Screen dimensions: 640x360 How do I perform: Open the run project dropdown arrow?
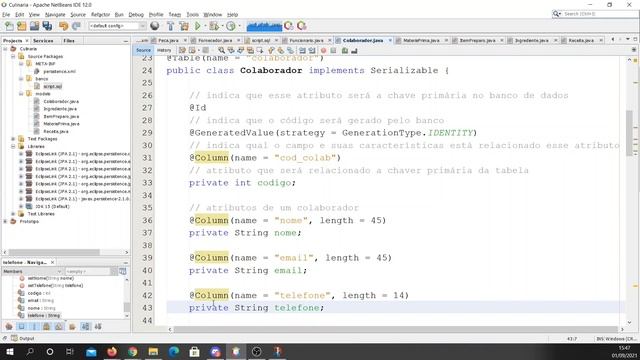coord(205,26)
